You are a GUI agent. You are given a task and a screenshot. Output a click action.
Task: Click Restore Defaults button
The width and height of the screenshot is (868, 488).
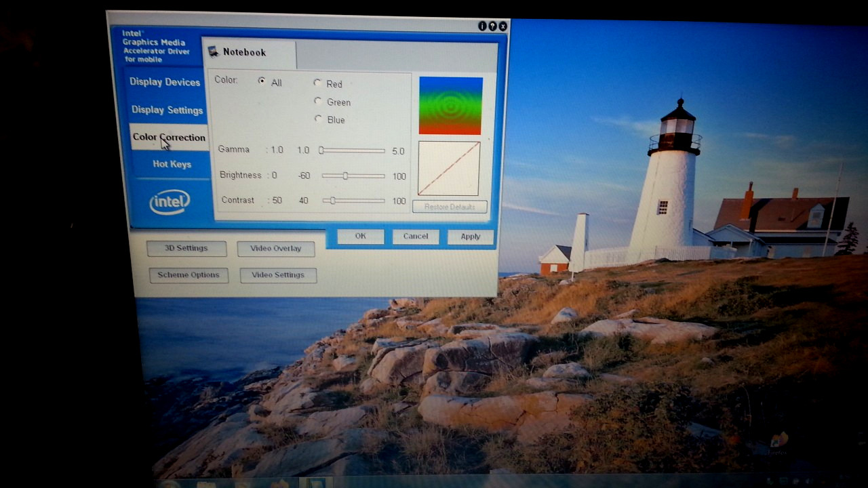tap(450, 207)
